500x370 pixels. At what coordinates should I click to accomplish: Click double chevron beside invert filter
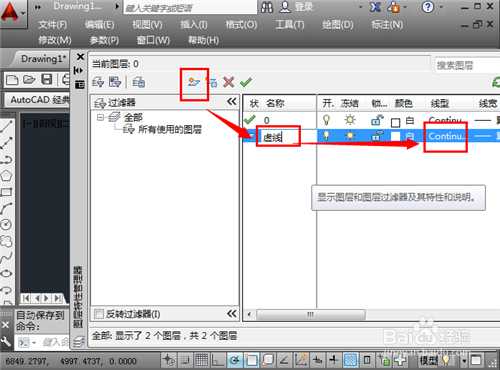click(232, 313)
